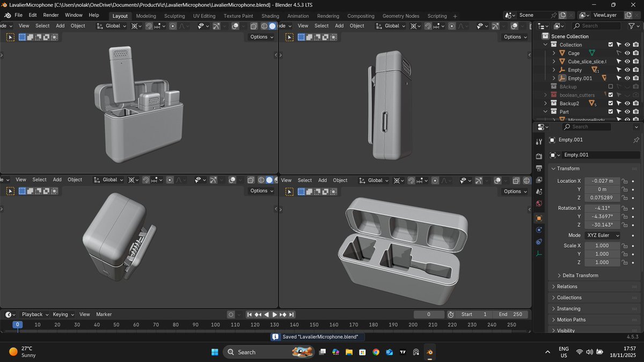Open the File menu
Screen dimensions: 644x362
click(19, 15)
